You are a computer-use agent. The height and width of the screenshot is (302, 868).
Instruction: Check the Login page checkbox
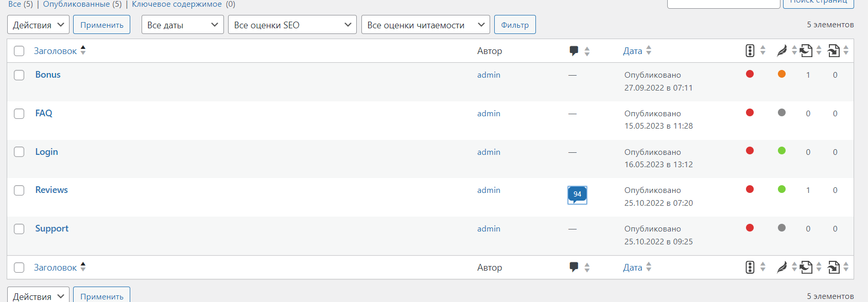click(19, 152)
